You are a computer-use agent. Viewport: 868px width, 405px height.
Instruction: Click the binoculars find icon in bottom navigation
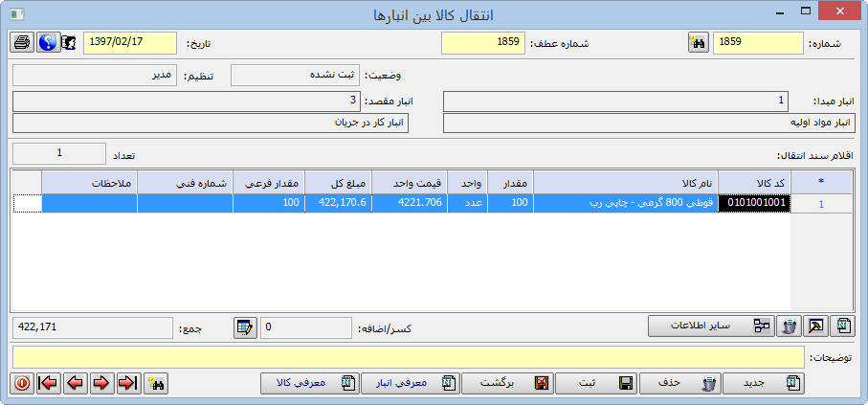[157, 383]
